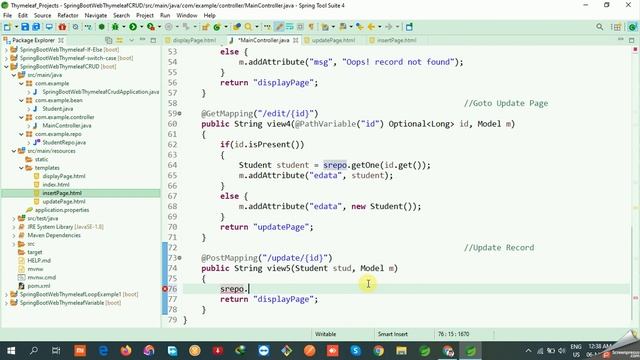Image resolution: width=640 pixels, height=360 pixels.
Task: Expand the JRE System Library node
Action: coord(13,227)
